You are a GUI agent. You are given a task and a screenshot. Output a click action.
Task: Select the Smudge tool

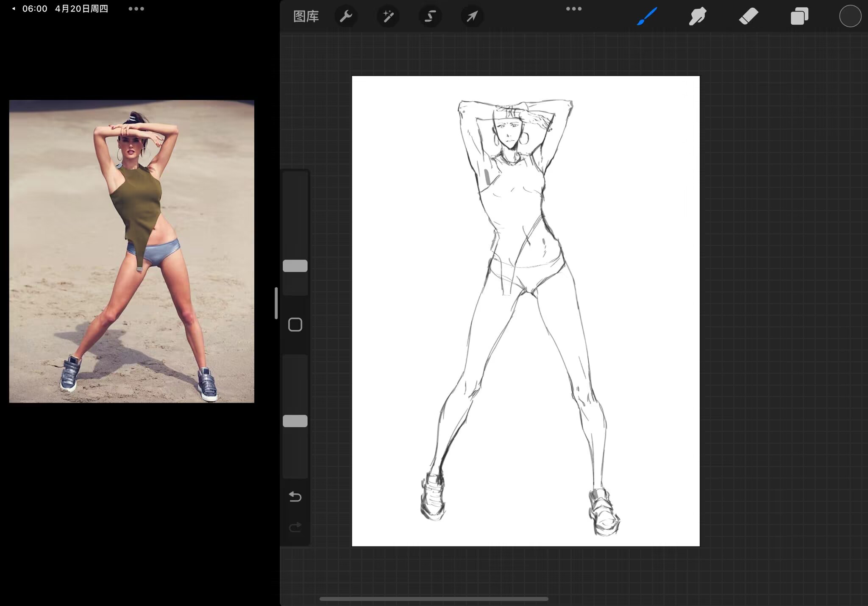pyautogui.click(x=698, y=17)
